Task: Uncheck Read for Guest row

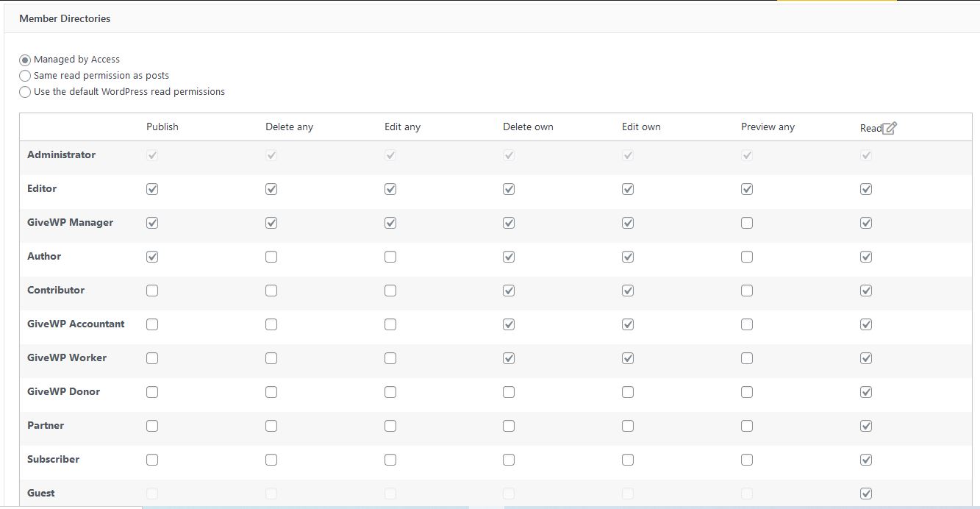Action: [866, 494]
